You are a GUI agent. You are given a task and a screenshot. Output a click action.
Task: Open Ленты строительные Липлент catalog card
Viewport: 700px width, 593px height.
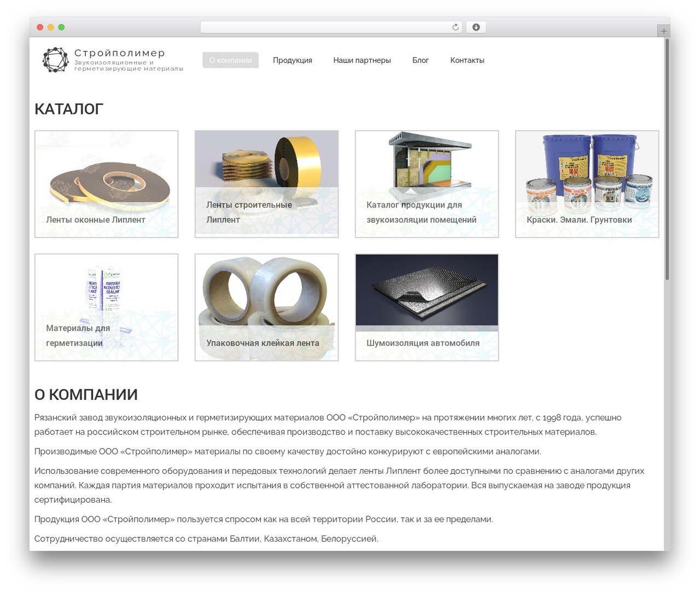click(266, 184)
